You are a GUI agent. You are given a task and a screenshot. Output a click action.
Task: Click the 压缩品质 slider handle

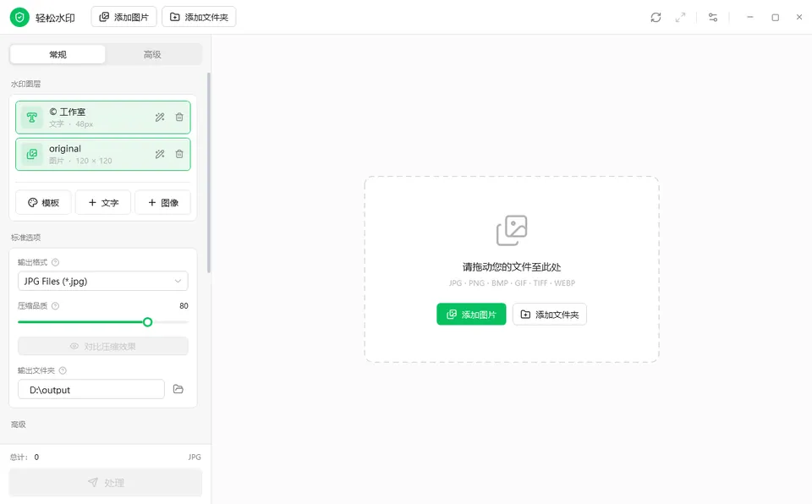(x=147, y=322)
